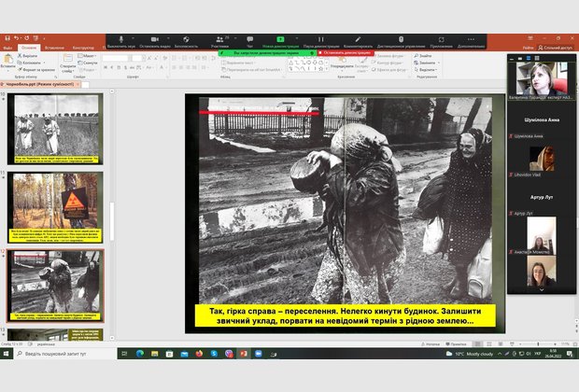Click the Windows taskbar search box
The image size is (579, 392).
65,354
